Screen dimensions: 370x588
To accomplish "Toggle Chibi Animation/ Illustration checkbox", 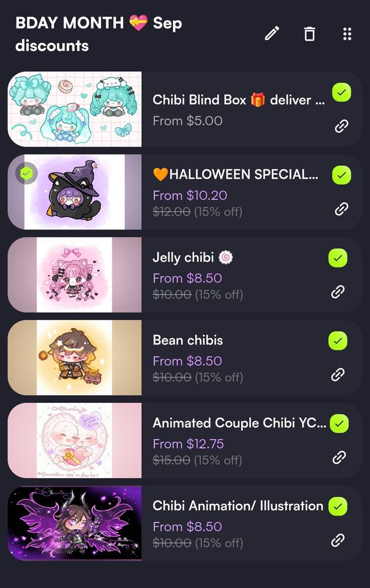I will coord(338,506).
